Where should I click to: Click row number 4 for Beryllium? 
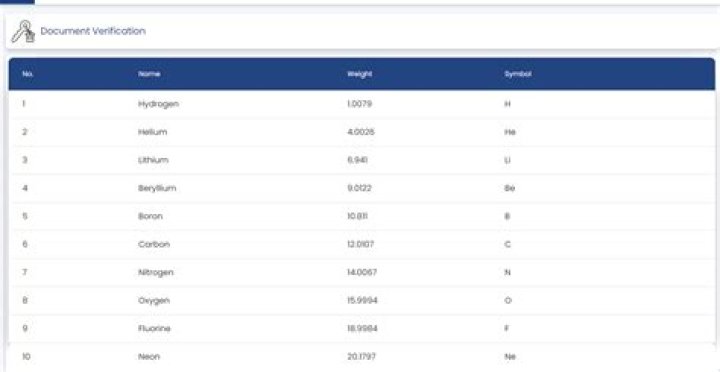pos(25,188)
